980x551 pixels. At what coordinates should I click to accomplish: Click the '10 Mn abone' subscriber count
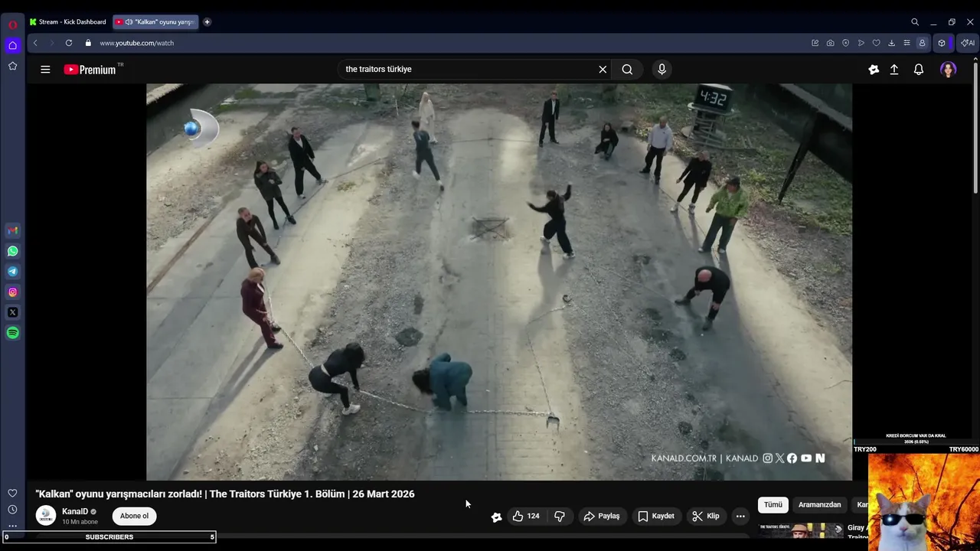[80, 522]
